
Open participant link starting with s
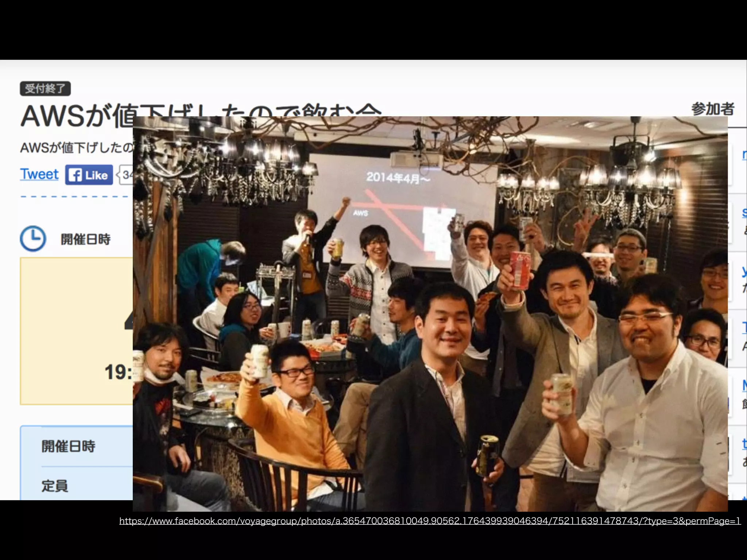coord(744,213)
